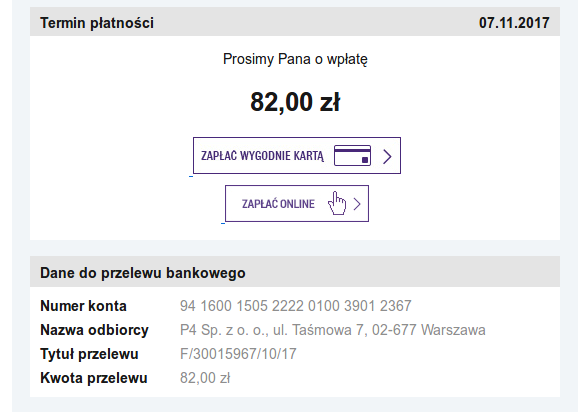
Task: Click the transfer amount 82,00 zł value
Action: [x=205, y=378]
